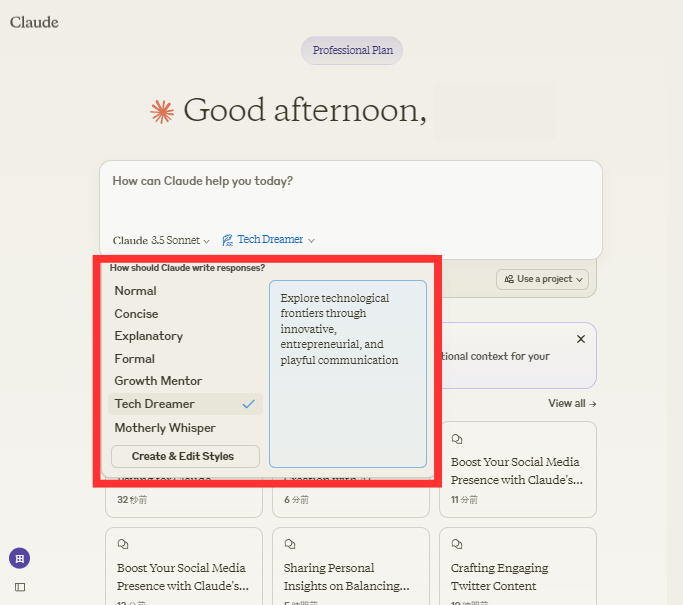Select the Explanatory writing style
Screen dimensions: 683x605
tap(149, 336)
